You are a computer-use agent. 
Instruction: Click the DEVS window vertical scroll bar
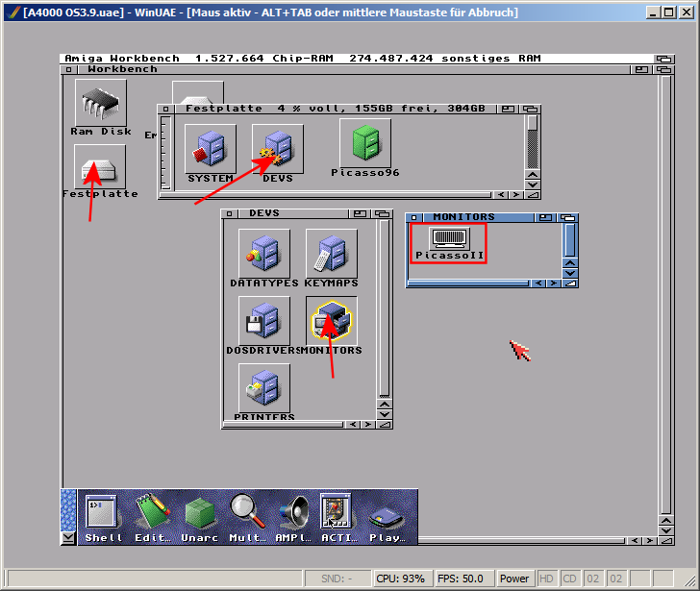[385, 308]
